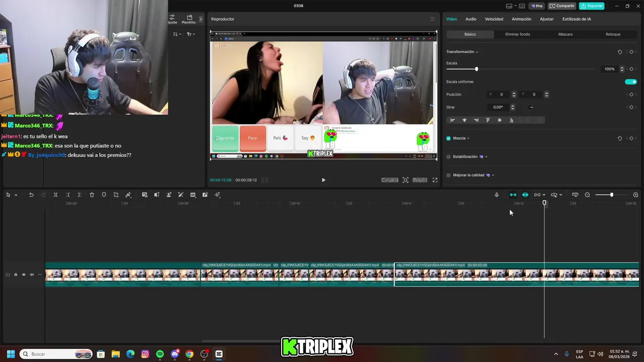Click the fullscreen preview icon in player
This screenshot has height=362, width=644.
tap(435, 180)
